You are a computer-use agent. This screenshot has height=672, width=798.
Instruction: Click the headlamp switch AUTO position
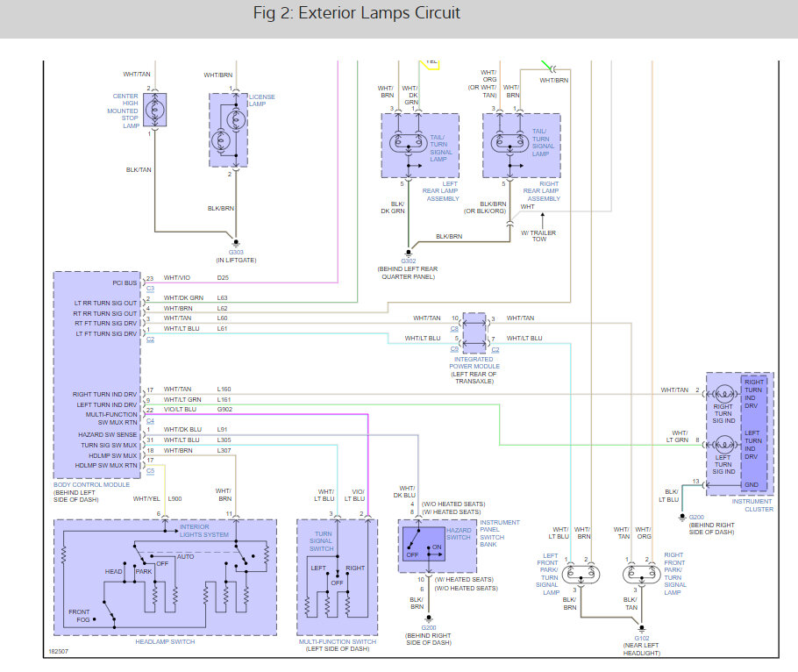coord(185,556)
